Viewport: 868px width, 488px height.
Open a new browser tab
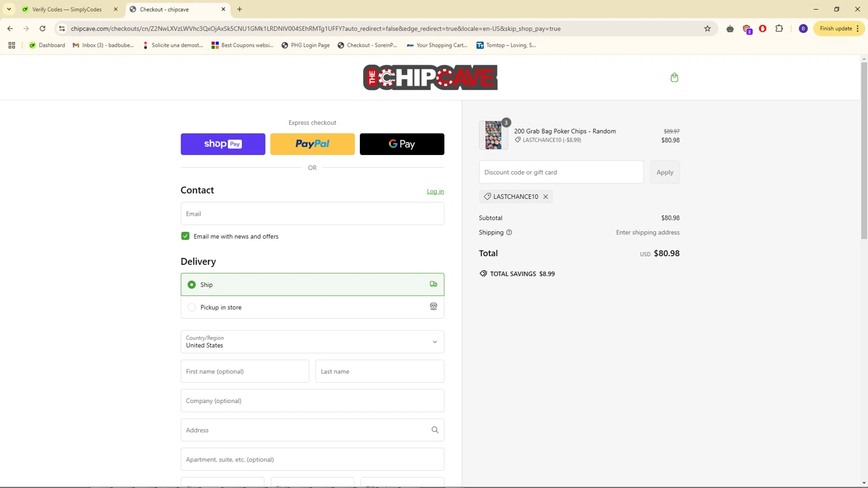coord(240,9)
